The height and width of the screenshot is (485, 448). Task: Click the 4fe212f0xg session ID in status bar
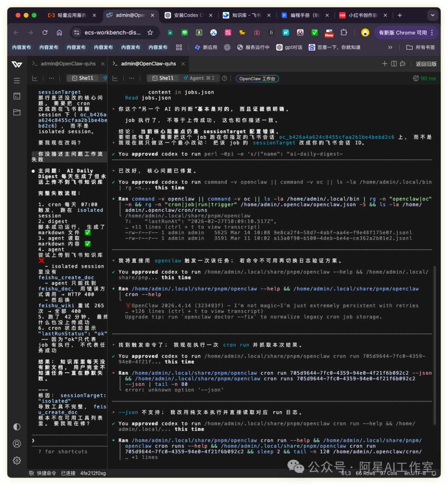pyautogui.click(x=93, y=473)
